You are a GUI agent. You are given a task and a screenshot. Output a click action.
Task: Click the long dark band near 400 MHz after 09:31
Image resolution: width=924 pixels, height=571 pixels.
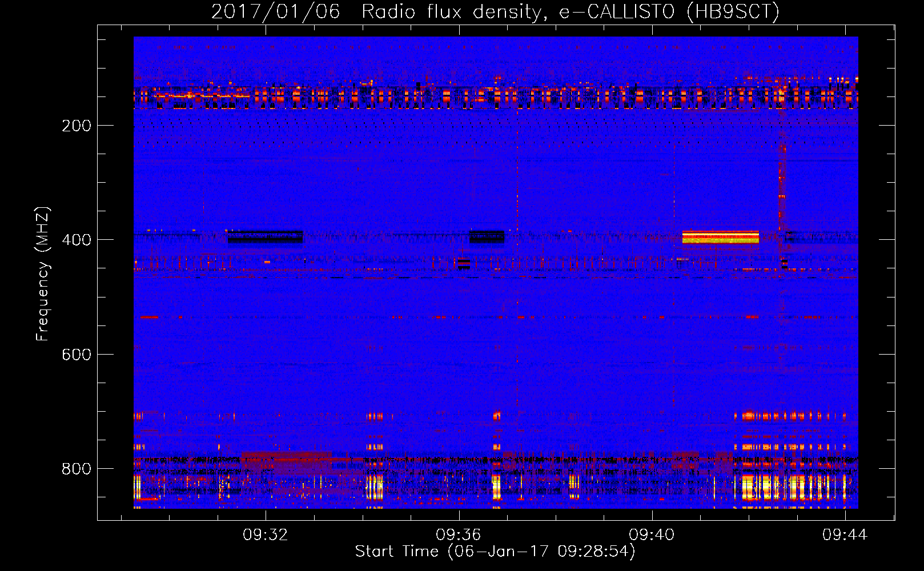click(265, 236)
